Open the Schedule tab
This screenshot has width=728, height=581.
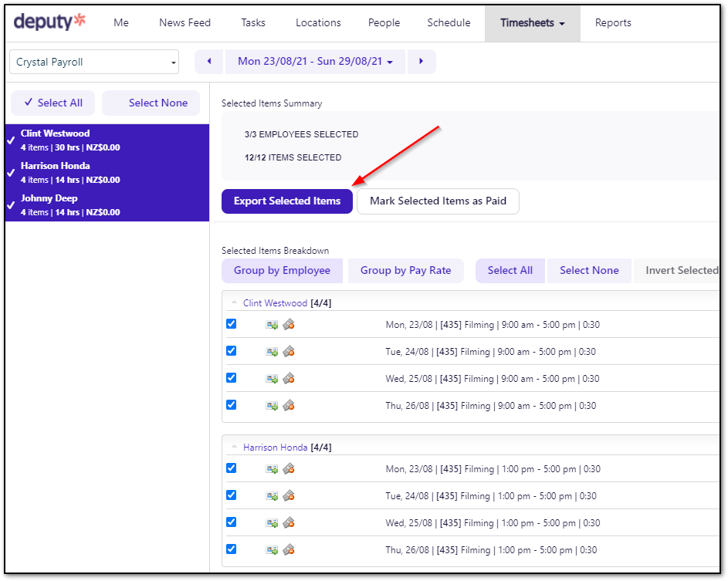click(x=449, y=22)
